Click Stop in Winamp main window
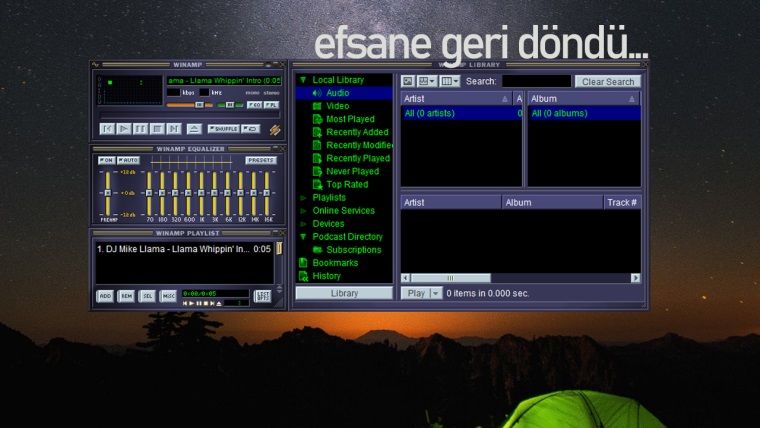760x428 pixels. [157, 129]
